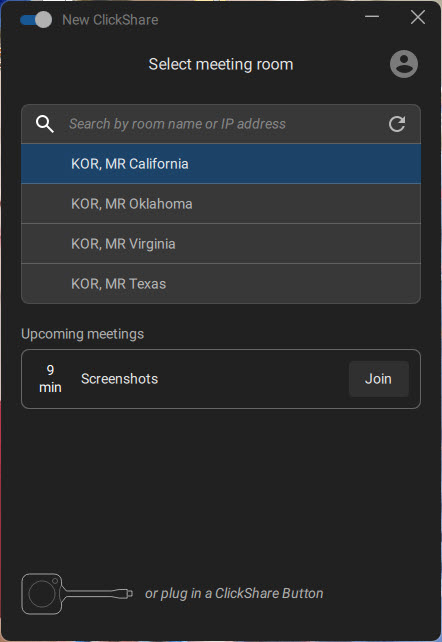Click the Select meeting room heading

click(x=221, y=64)
